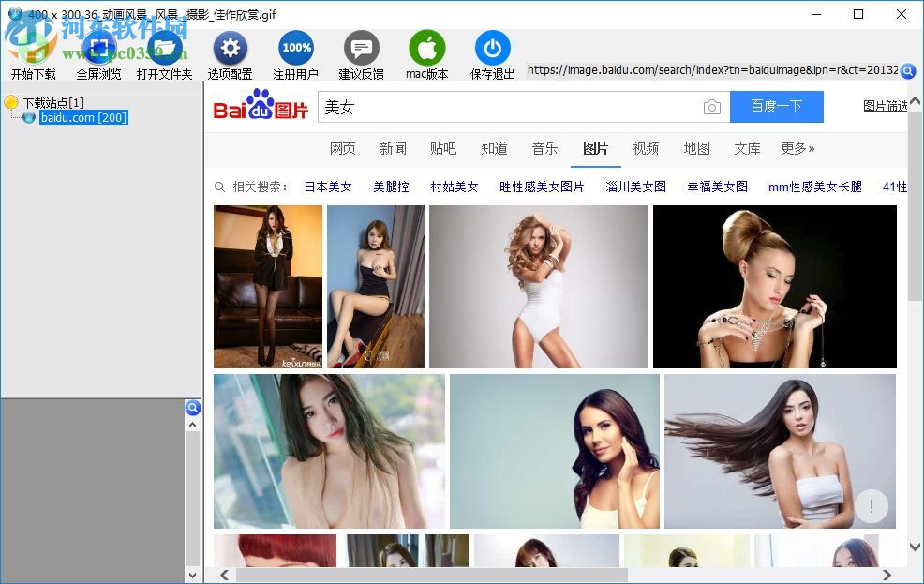Click the 保存退出 save-and-exit icon
The height and width of the screenshot is (584, 924).
point(492,47)
